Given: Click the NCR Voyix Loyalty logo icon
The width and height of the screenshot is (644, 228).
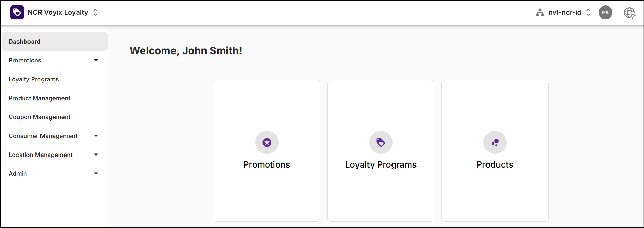Looking at the screenshot, I should point(17,12).
